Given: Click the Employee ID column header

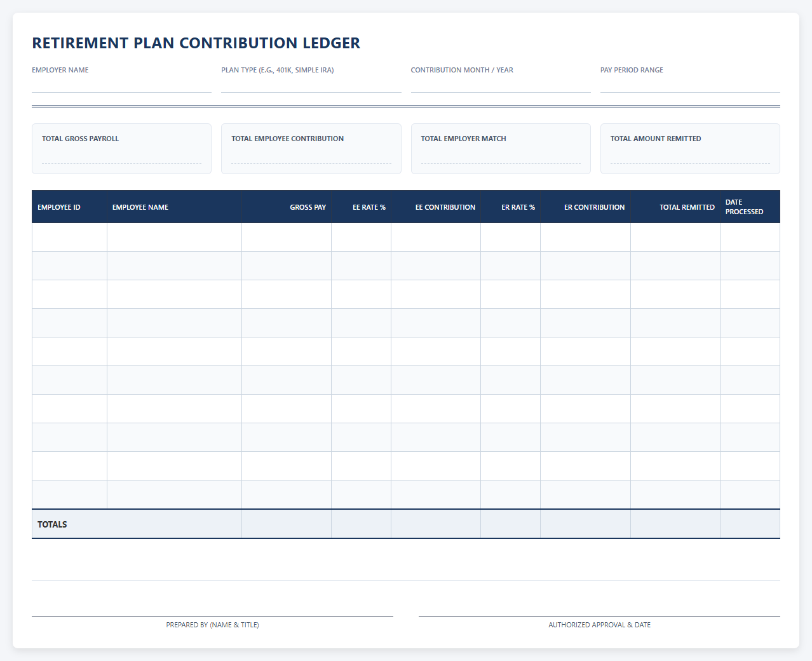Looking at the screenshot, I should pyautogui.click(x=69, y=207).
